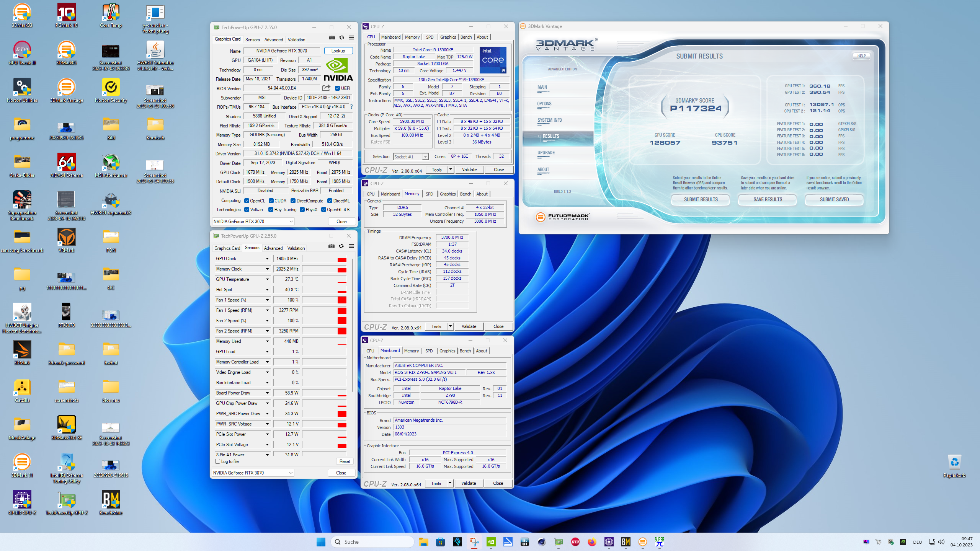Click SAVE RESULTS button in 3DMark Vantage
980x551 pixels.
[768, 199]
